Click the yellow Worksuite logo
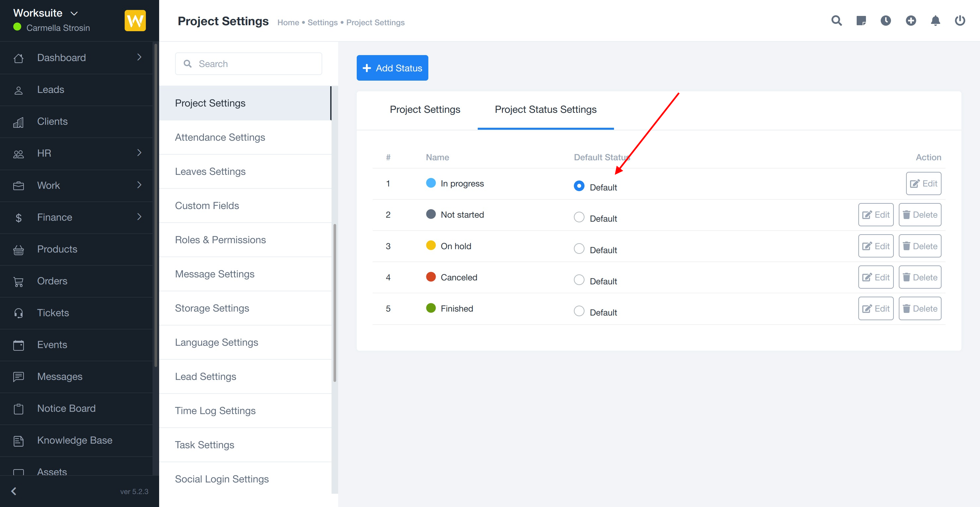The image size is (980, 507). [x=135, y=21]
